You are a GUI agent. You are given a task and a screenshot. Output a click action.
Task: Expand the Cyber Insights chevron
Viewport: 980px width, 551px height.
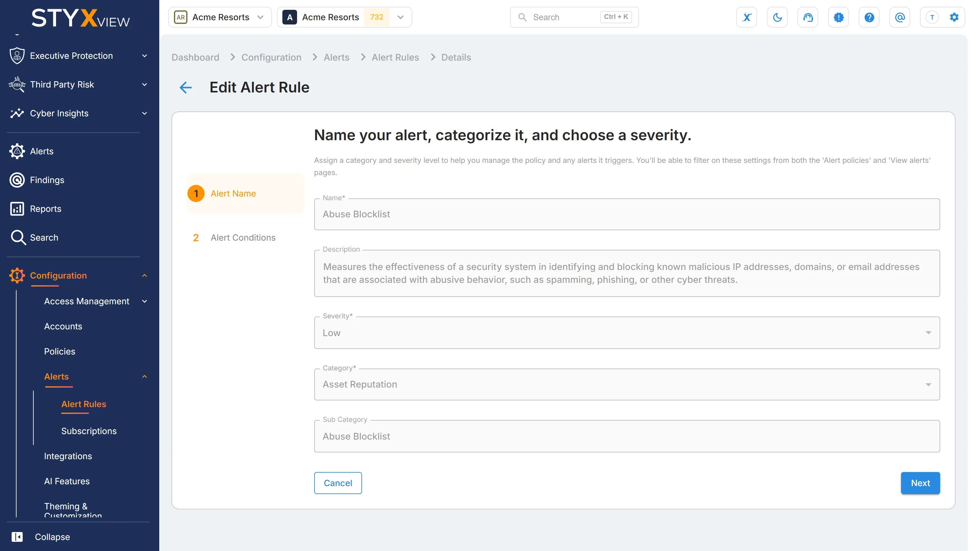click(x=145, y=113)
